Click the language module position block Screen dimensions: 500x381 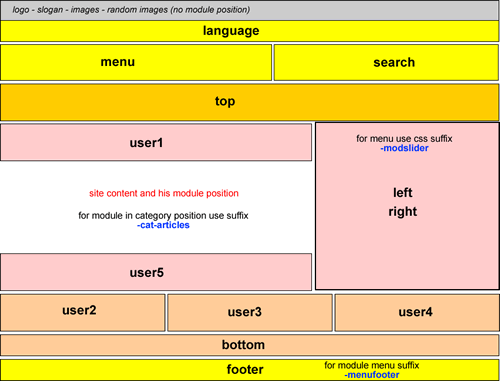point(249,31)
